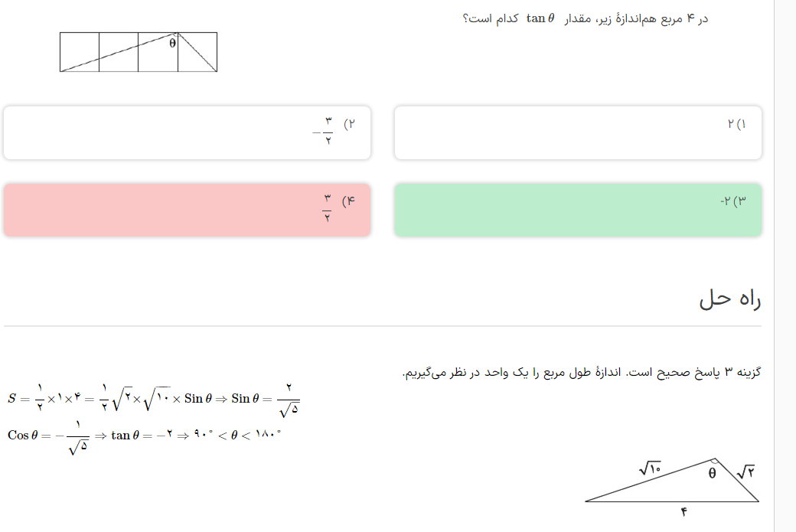The width and height of the screenshot is (796, 532).
Task: Click the راه حل solution heading
Action: coord(729,299)
